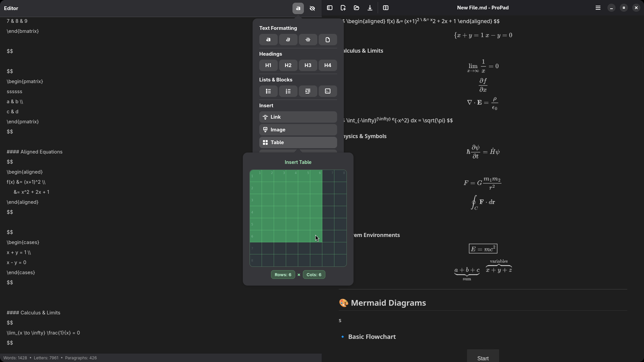Insert an indented blockquote

[308, 91]
